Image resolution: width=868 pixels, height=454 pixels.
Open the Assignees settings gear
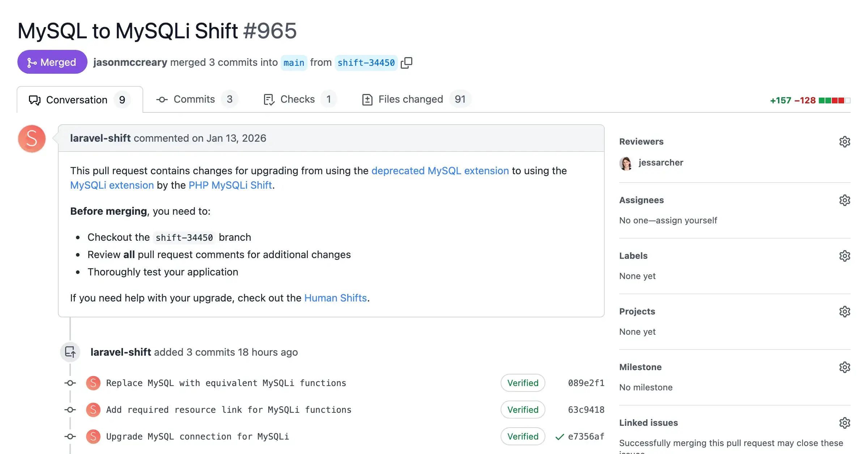pos(844,200)
